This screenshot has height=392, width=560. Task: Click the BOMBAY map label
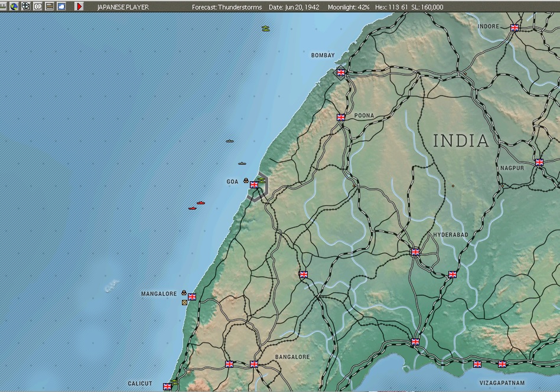[323, 55]
